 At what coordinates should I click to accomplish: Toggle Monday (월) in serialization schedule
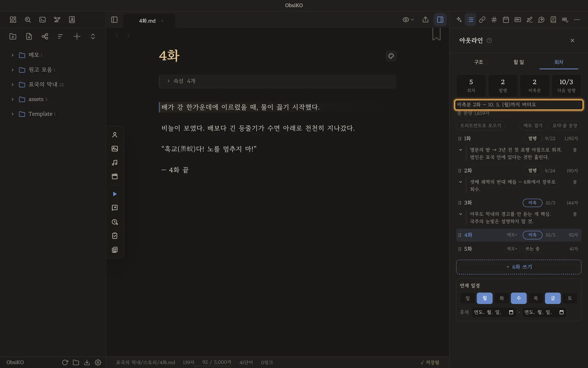pos(484,298)
